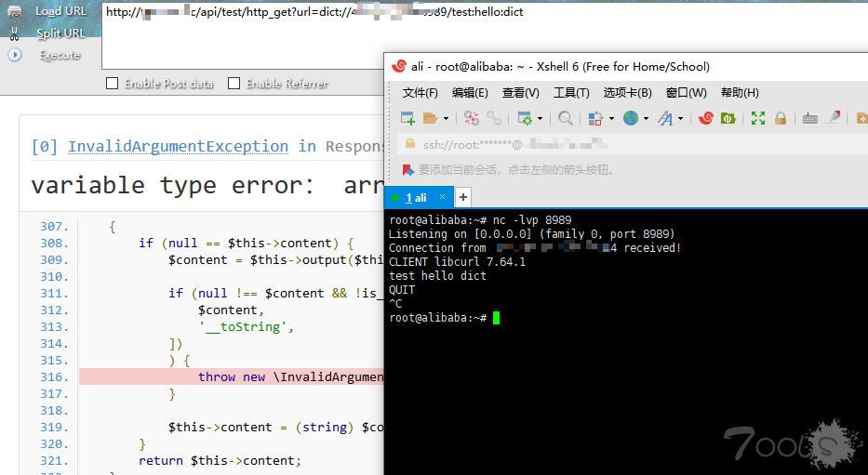Open the InvalidArgumentException link
Viewport: 868px width, 475px height.
178,147
